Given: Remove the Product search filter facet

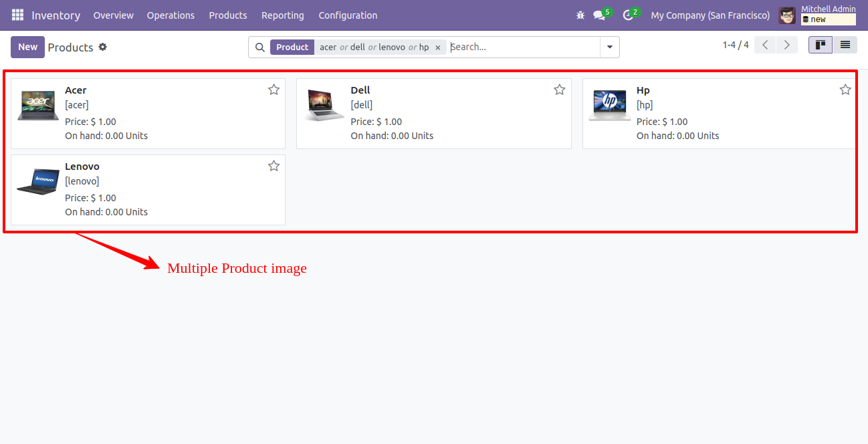Looking at the screenshot, I should tap(438, 47).
